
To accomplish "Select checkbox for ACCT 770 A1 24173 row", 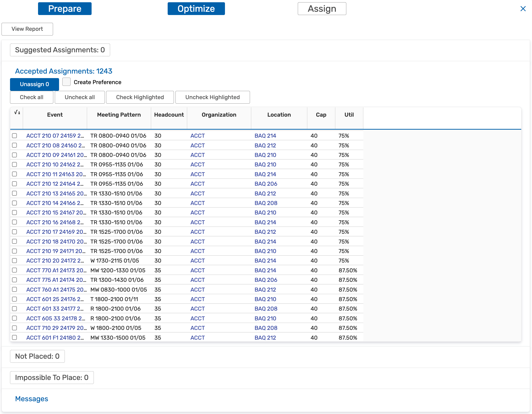I will click(x=15, y=270).
